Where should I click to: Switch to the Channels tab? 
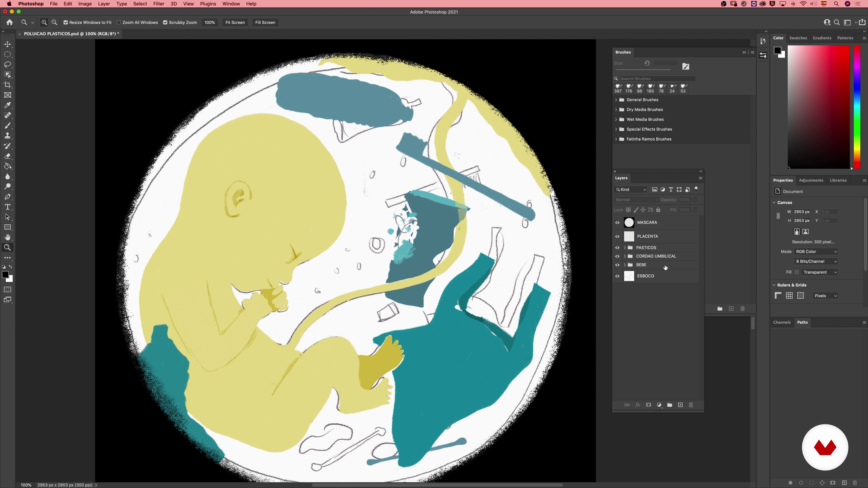782,322
